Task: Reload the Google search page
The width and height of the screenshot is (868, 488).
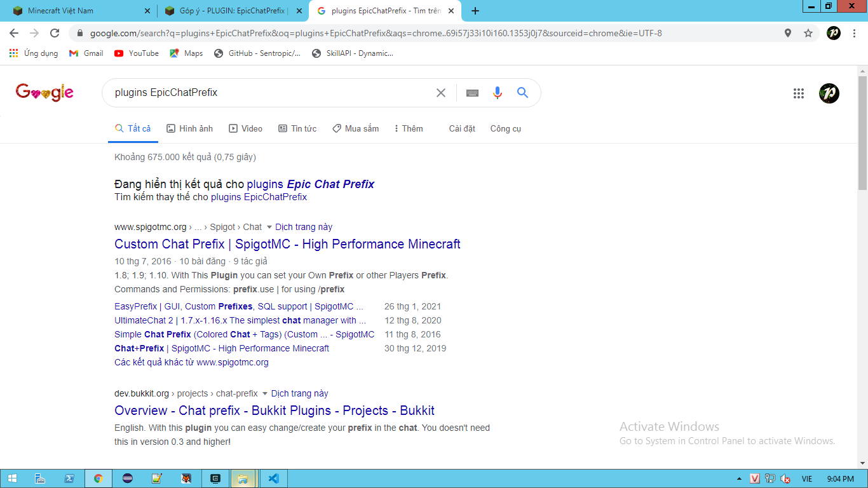Action: pos(55,33)
